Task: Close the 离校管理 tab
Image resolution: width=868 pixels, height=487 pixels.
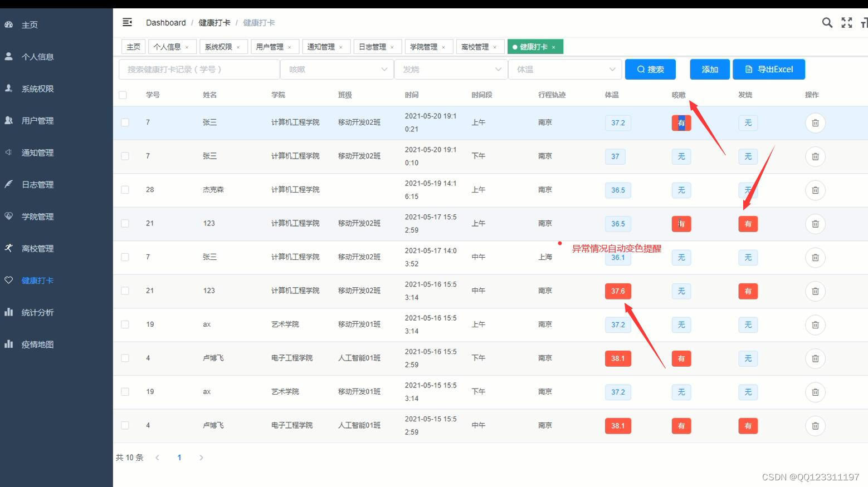Action: pyautogui.click(x=495, y=47)
